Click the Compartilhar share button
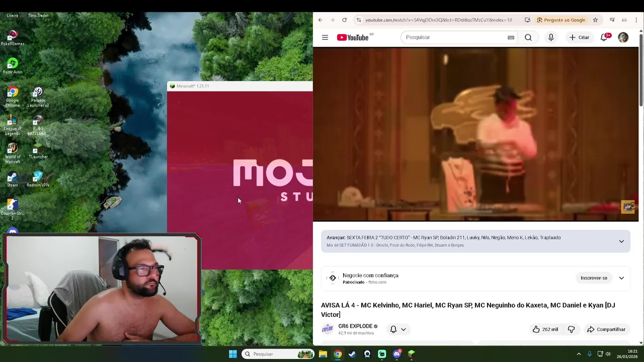This screenshot has width=644, height=362. tap(606, 329)
